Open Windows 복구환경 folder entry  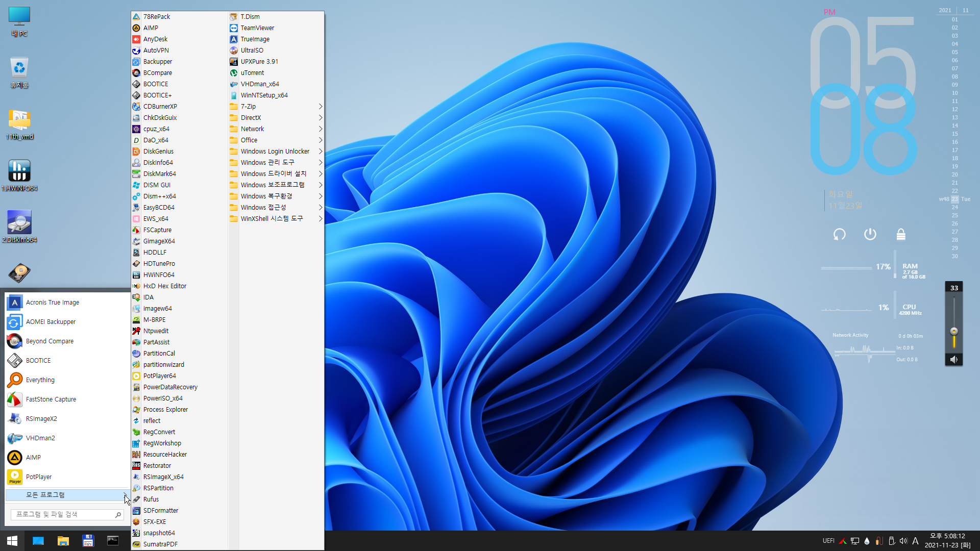276,196
